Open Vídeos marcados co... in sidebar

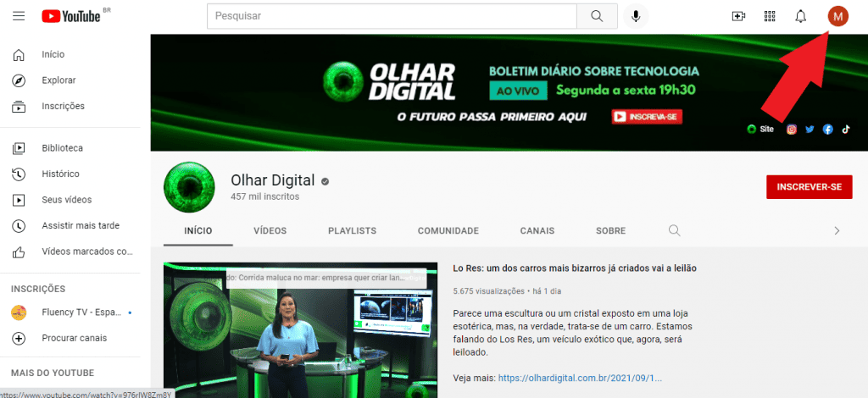pyautogui.click(x=87, y=252)
